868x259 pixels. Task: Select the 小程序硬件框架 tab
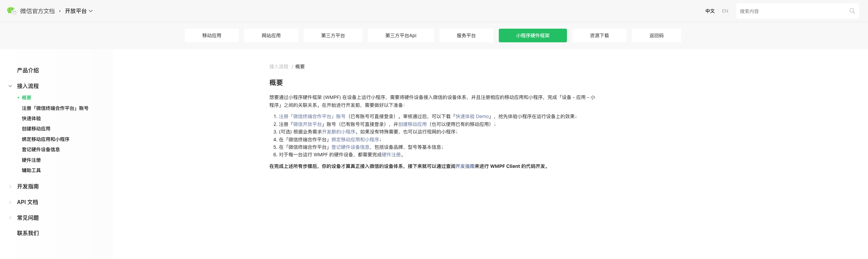(533, 35)
